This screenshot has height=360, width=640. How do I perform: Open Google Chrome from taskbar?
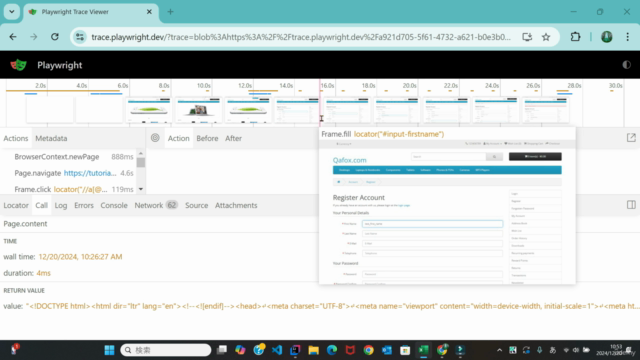point(369,350)
